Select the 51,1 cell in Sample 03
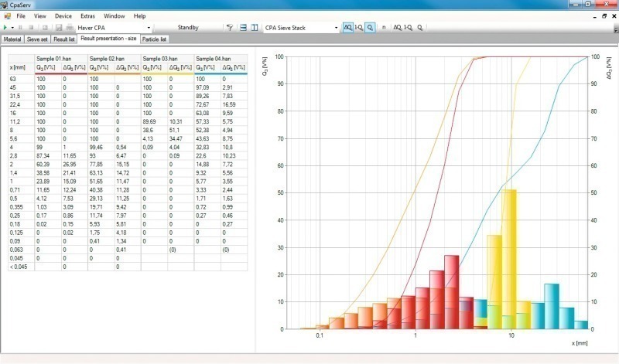Viewport: 619px width, 364px height. coord(181,130)
